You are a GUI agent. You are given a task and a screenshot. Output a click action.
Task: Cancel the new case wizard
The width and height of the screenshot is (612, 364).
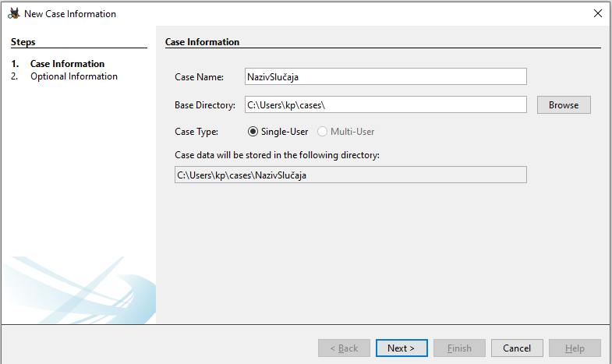(x=517, y=348)
